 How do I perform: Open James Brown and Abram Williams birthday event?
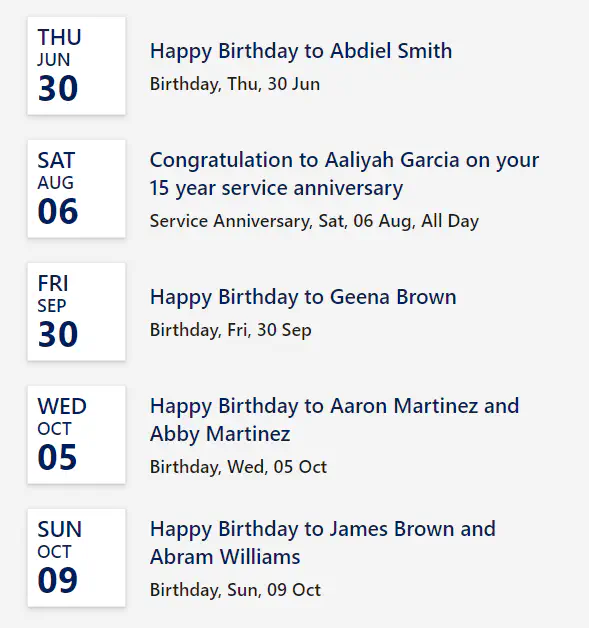coord(323,543)
